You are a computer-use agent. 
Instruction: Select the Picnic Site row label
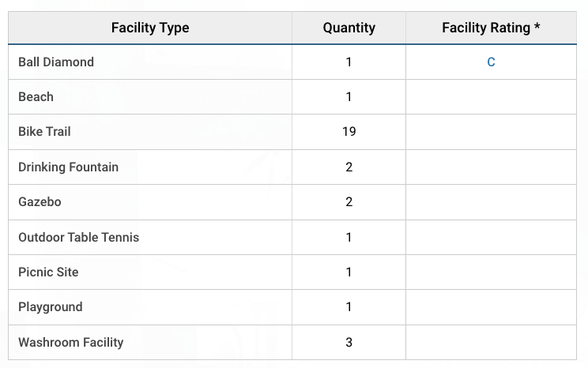point(48,272)
